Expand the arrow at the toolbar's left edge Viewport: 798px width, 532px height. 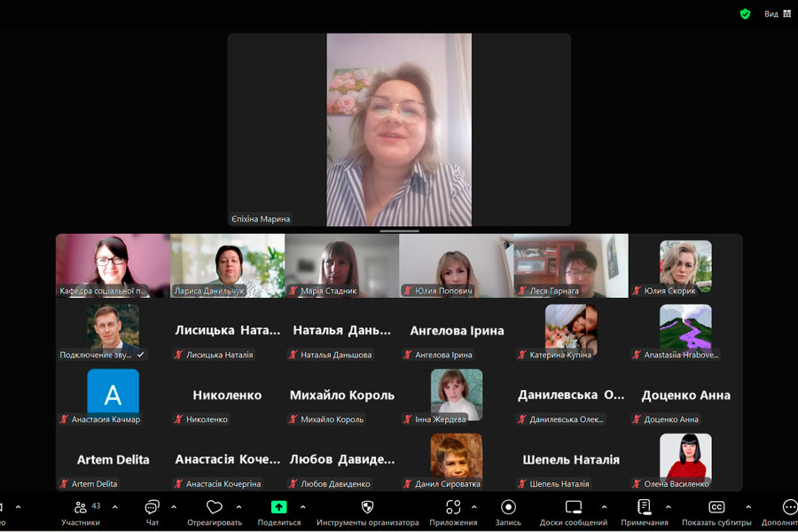19,507
